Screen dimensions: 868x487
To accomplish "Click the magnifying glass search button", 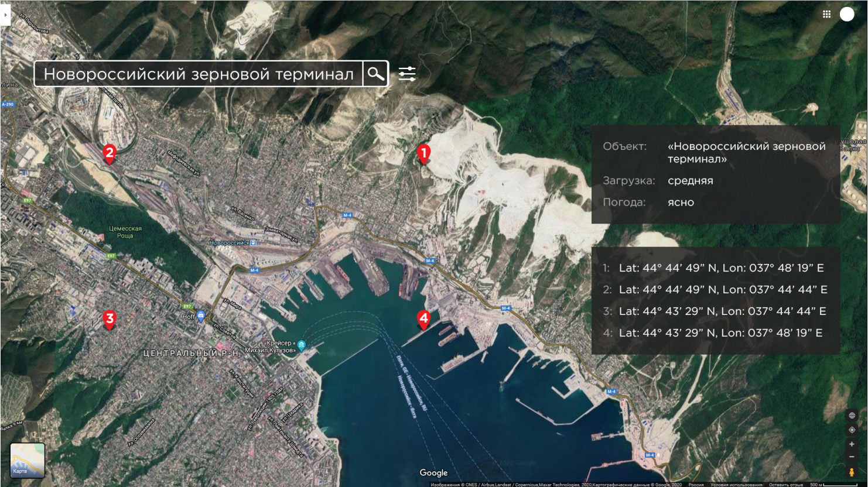I will coord(375,74).
